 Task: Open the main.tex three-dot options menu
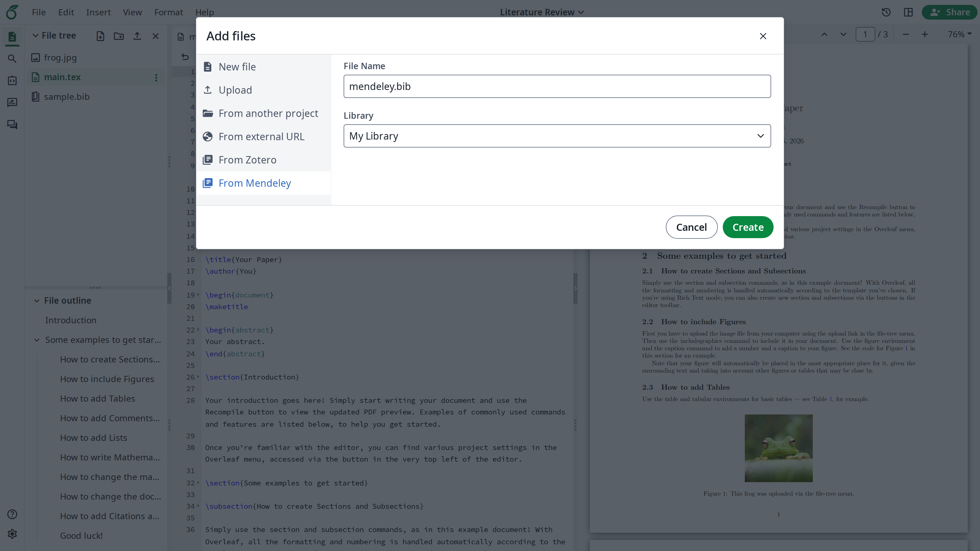tap(156, 77)
